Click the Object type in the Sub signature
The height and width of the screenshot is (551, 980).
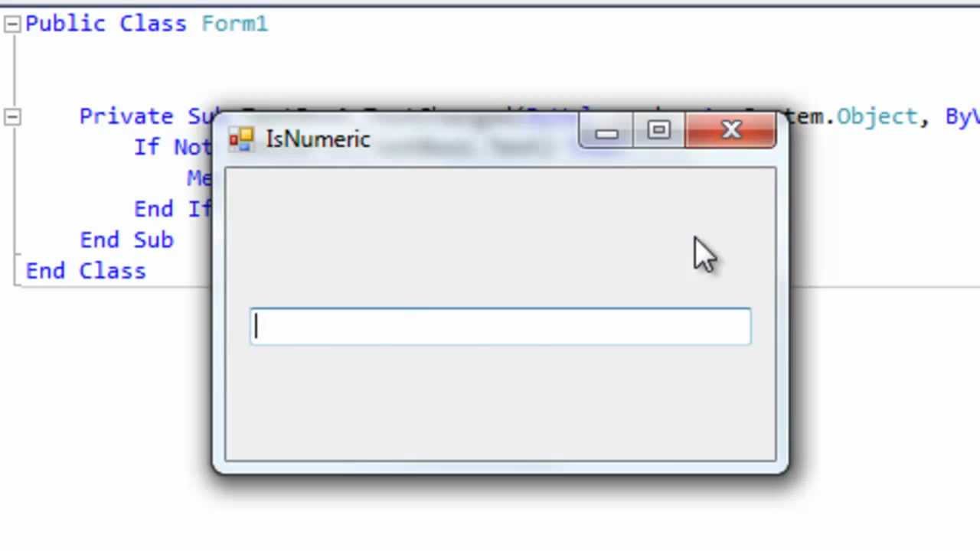coord(877,116)
